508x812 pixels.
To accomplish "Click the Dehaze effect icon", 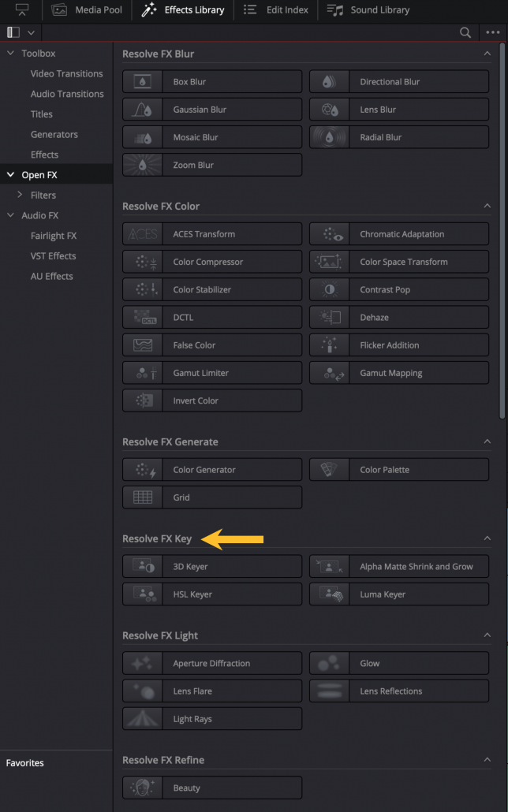I will (329, 318).
